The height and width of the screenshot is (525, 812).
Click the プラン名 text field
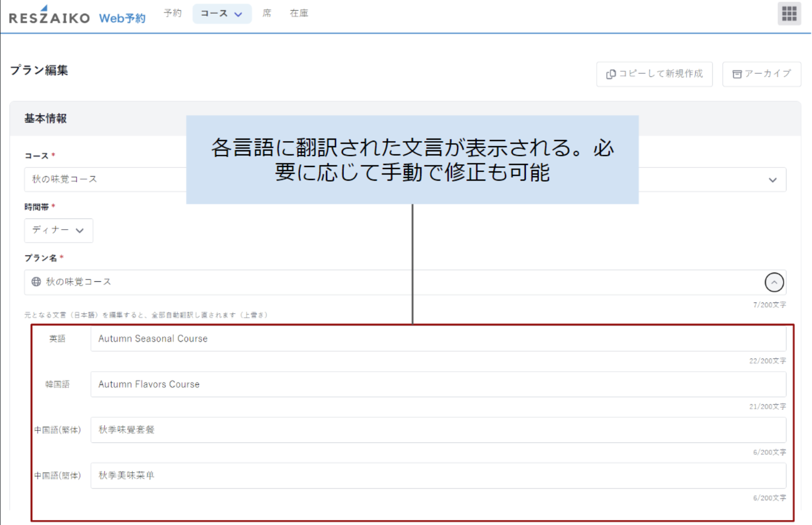(x=394, y=282)
